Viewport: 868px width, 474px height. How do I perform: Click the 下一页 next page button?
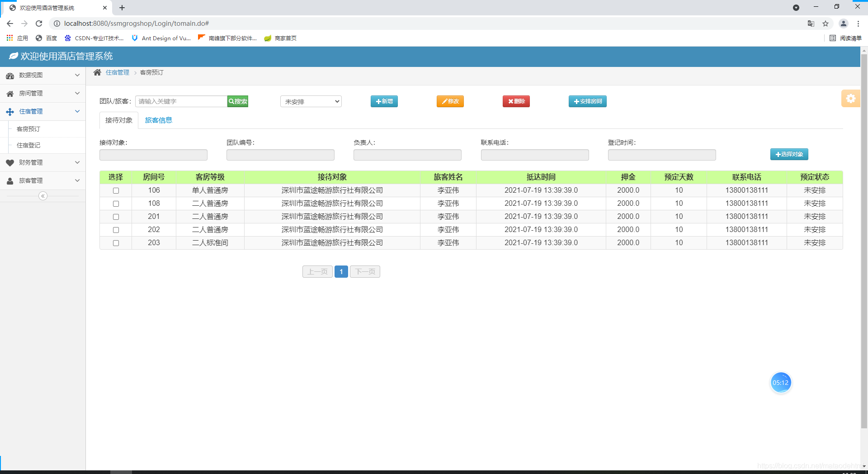(365, 272)
